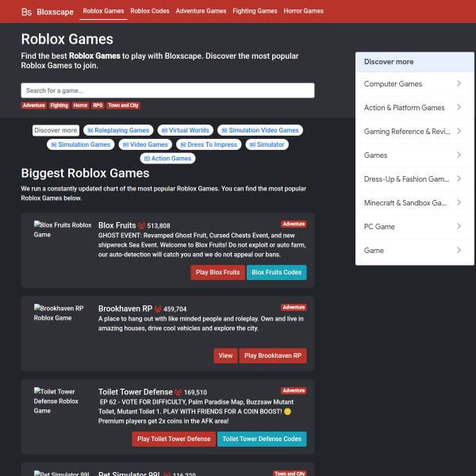
Task: Expand the Games sidebar chevron
Action: [x=459, y=155]
